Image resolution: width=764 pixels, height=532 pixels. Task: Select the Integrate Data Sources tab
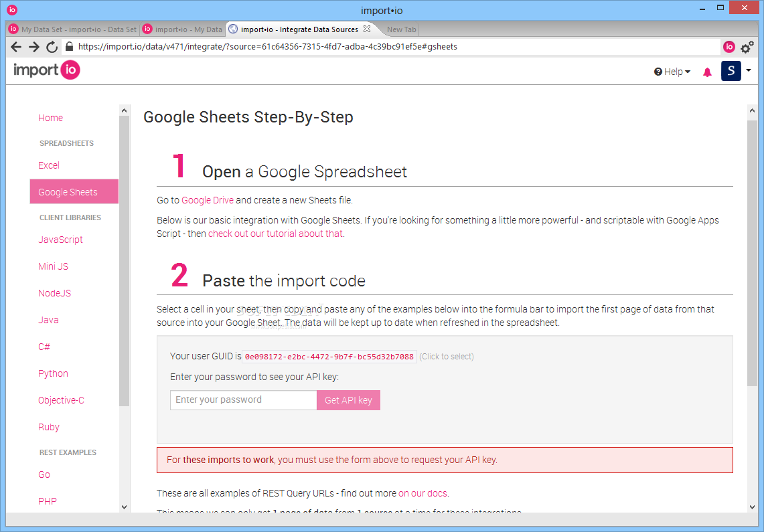[299, 29]
